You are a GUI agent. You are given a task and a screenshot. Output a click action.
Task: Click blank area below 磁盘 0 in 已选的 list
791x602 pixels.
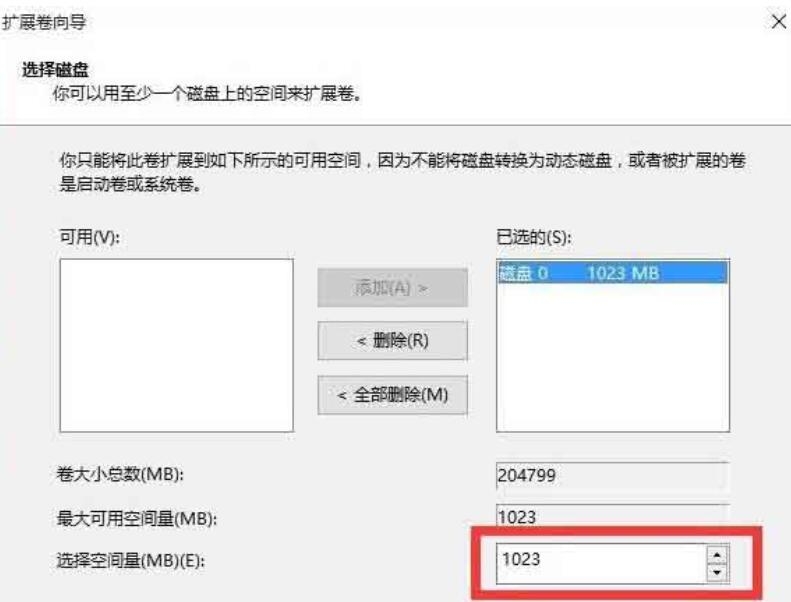[612, 357]
